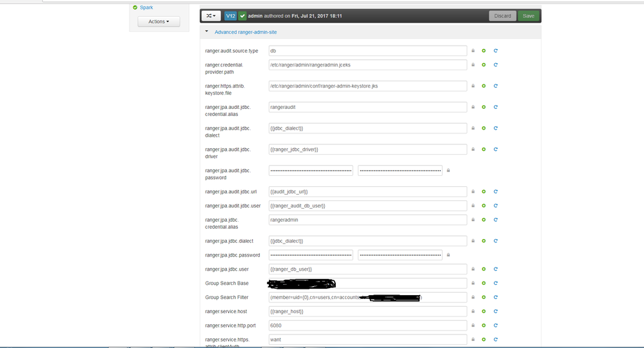Click ranger.jpa.jdbc.credential.alias field with rangeradmin
Screen dimensions: 644x348
[367, 220]
